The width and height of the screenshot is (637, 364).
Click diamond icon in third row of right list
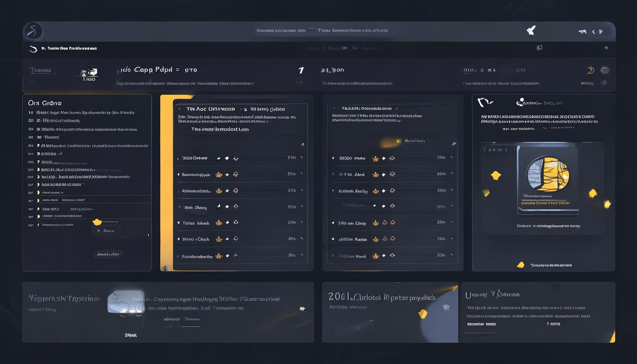[x=384, y=191]
